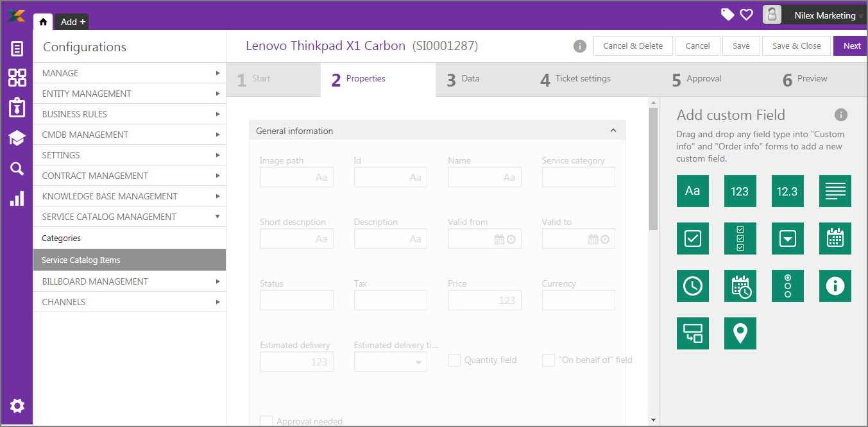Click the heart favorites icon
The height and width of the screenshot is (427, 868).
746,14
